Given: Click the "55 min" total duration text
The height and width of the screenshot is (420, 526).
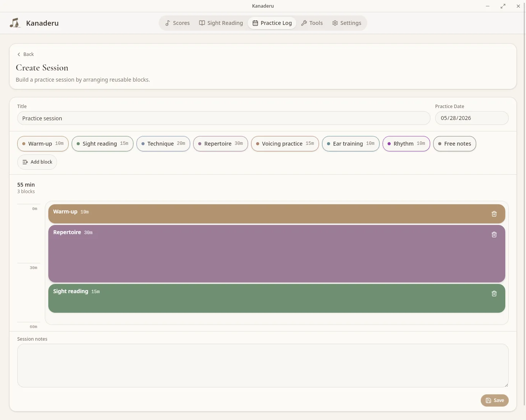Looking at the screenshot, I should point(26,185).
